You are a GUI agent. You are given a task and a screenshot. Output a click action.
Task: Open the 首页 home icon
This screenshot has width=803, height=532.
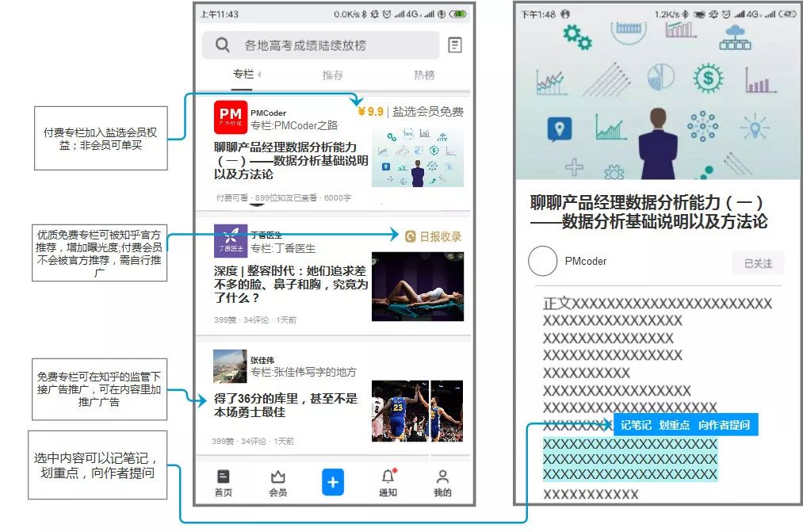[224, 482]
